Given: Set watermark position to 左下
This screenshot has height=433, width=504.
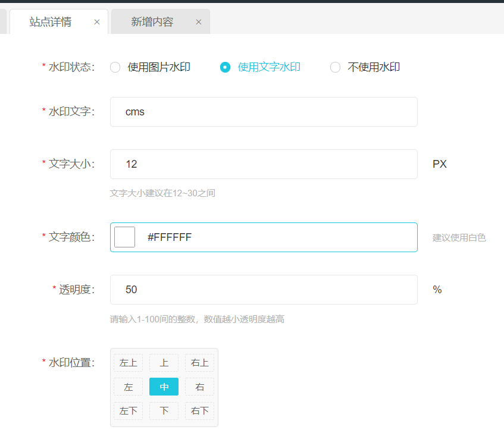Looking at the screenshot, I should coord(128,411).
